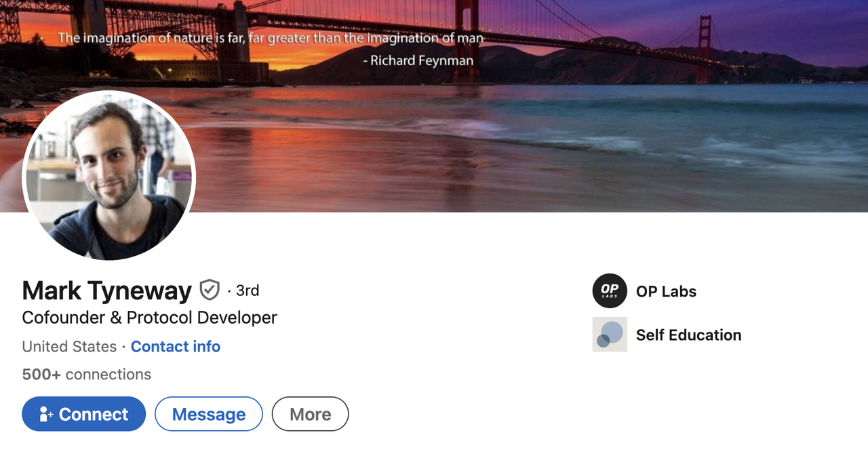Open Mark Tyneway's circular profile photo
868x452 pixels.
coord(109,176)
